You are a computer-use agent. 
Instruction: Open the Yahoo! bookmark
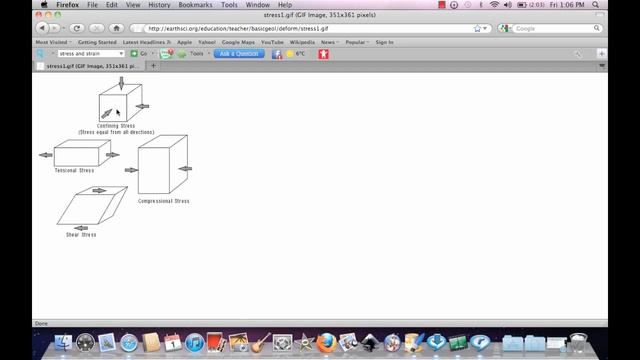[207, 42]
